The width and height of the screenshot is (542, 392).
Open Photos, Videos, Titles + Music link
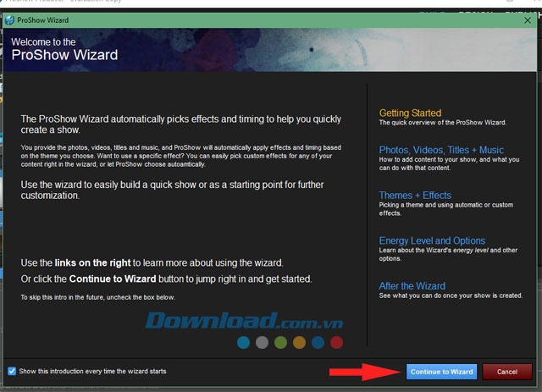pos(441,150)
